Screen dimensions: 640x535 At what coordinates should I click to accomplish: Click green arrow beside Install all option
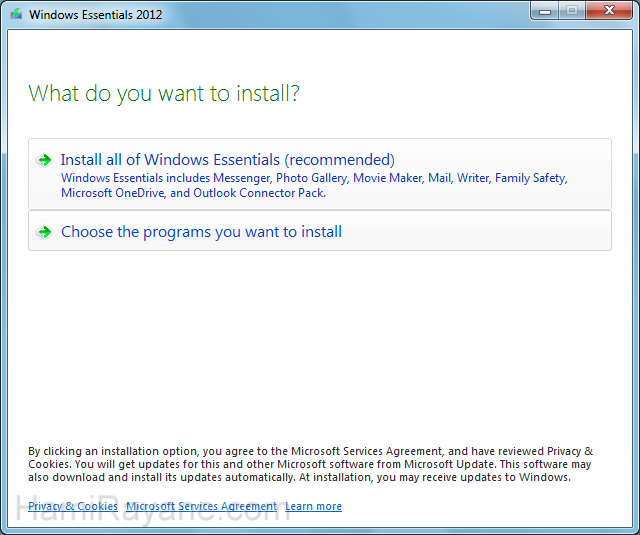click(x=44, y=160)
